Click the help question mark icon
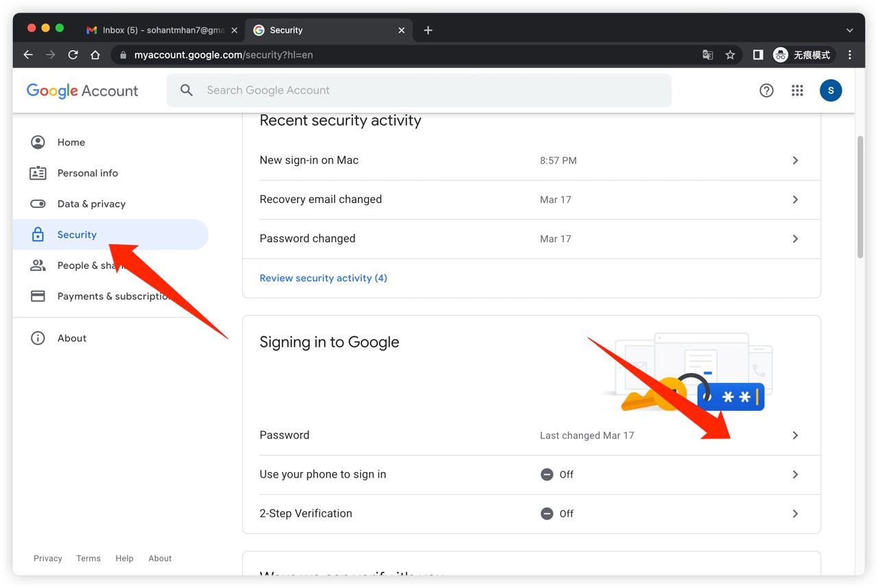Viewport: 878px width, 588px height. (x=766, y=91)
